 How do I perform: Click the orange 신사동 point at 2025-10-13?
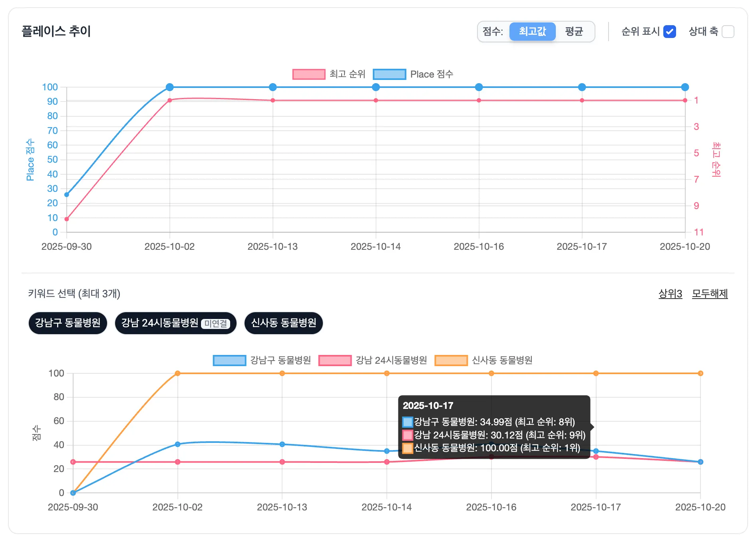point(282,373)
